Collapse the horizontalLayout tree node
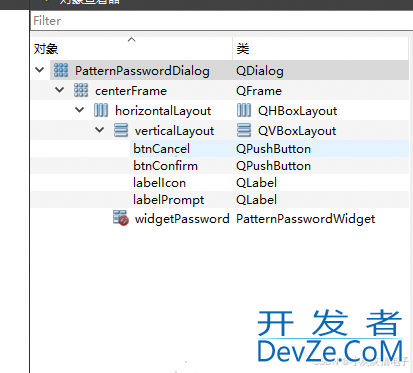Viewport: 413px width, 373px height. click(80, 110)
